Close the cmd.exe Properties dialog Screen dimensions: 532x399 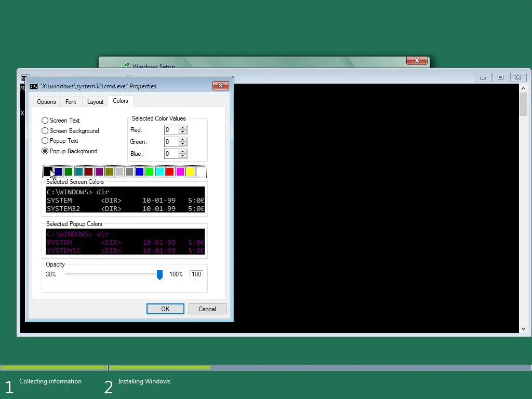point(220,86)
